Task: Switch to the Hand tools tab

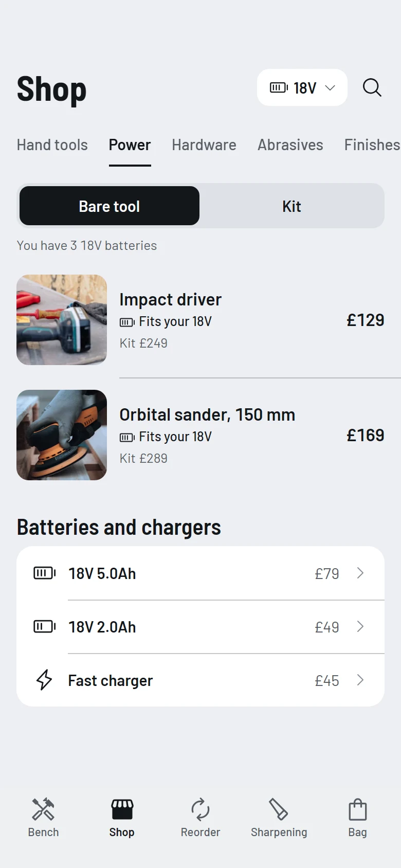Action: pos(52,145)
